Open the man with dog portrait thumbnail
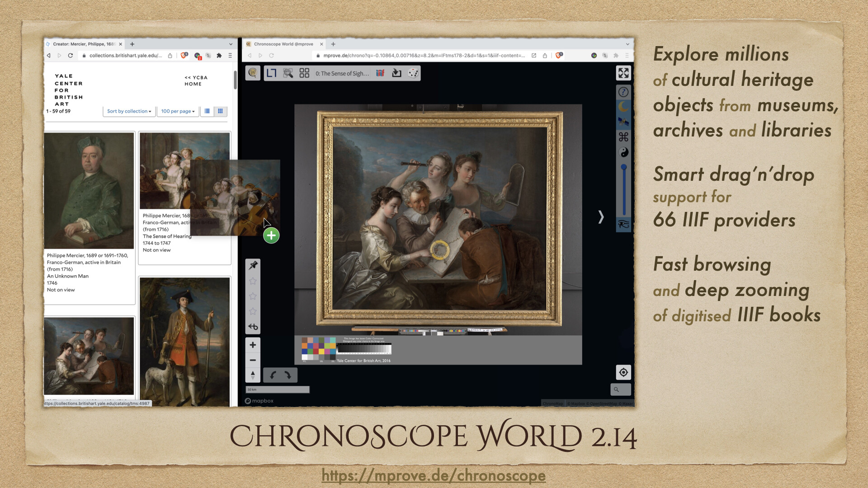This screenshot has height=488, width=868. click(x=184, y=341)
